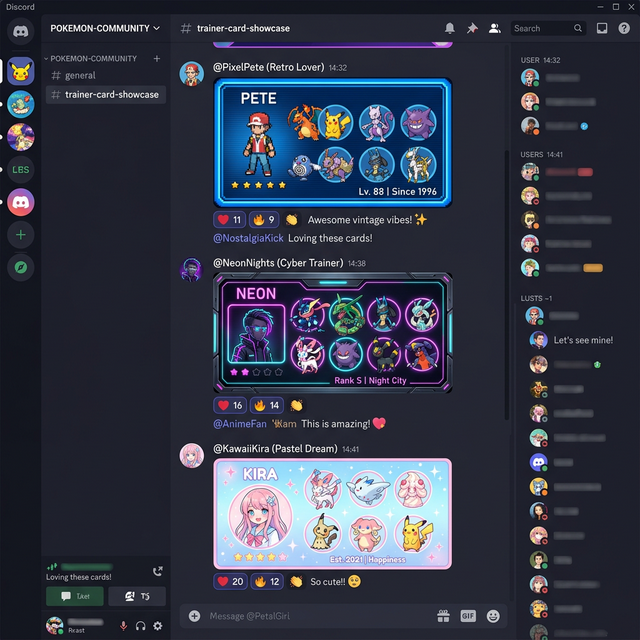Click NeonNights' avatar in the chat
Screen dimensions: 640x640
(x=191, y=269)
